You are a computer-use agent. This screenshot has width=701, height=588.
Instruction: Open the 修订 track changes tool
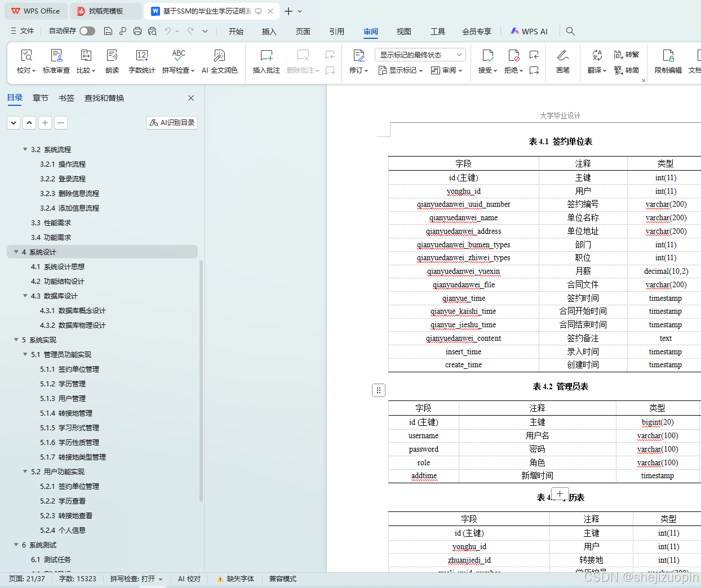(x=358, y=61)
